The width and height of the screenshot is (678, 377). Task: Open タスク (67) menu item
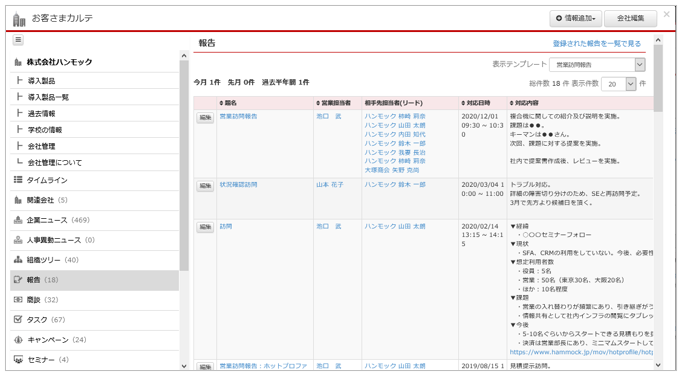[x=94, y=319]
